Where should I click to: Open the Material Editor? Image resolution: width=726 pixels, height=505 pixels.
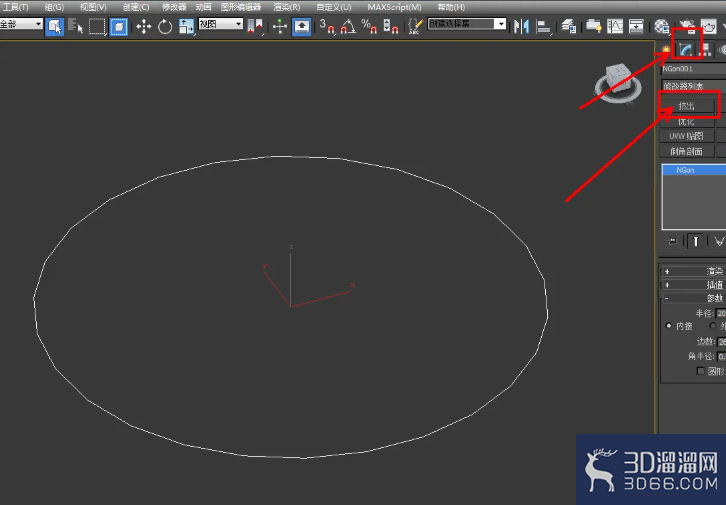[x=662, y=26]
